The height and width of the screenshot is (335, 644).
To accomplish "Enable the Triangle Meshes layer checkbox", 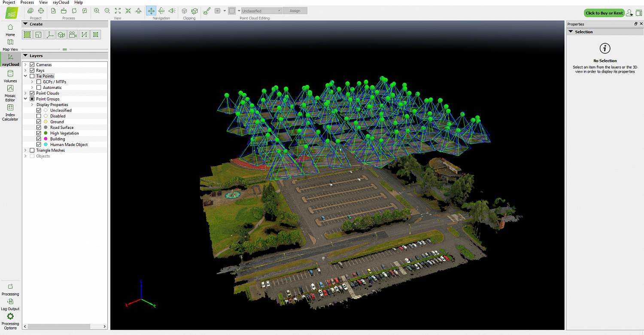I will coord(32,150).
